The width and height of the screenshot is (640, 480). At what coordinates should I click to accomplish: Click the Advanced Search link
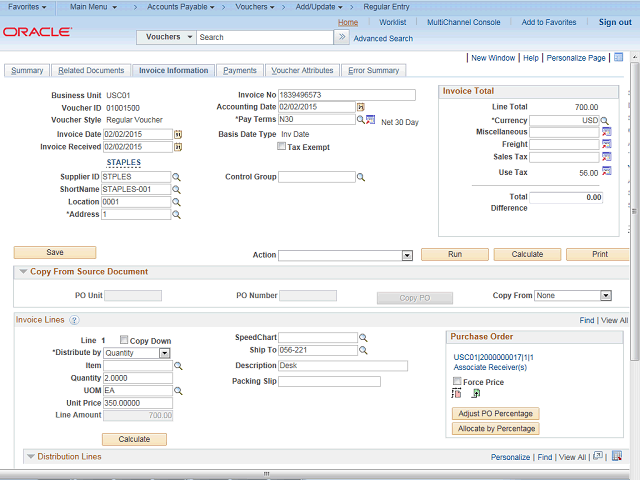point(383,38)
